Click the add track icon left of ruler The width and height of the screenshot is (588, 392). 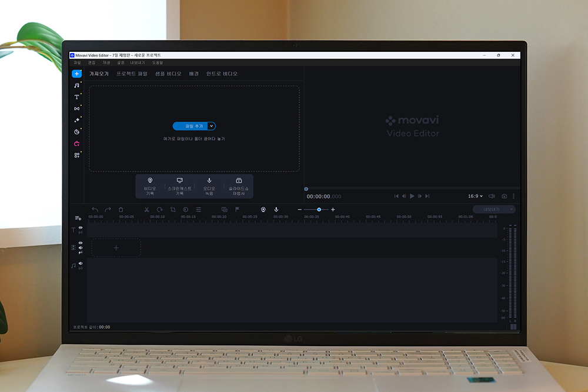coord(78,218)
